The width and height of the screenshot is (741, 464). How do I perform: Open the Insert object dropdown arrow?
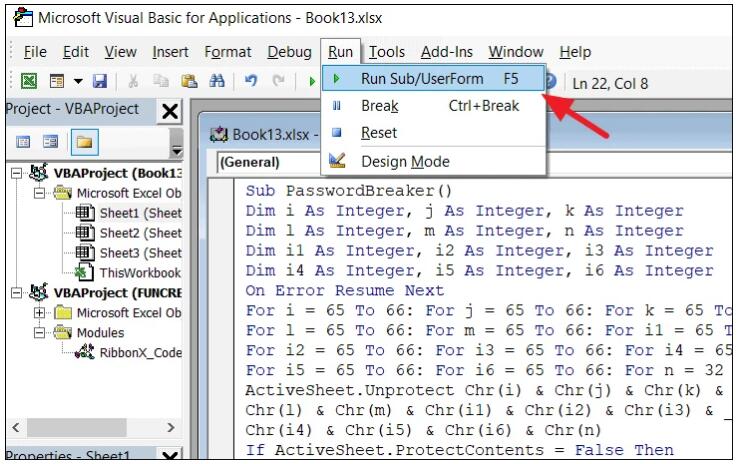pos(78,81)
